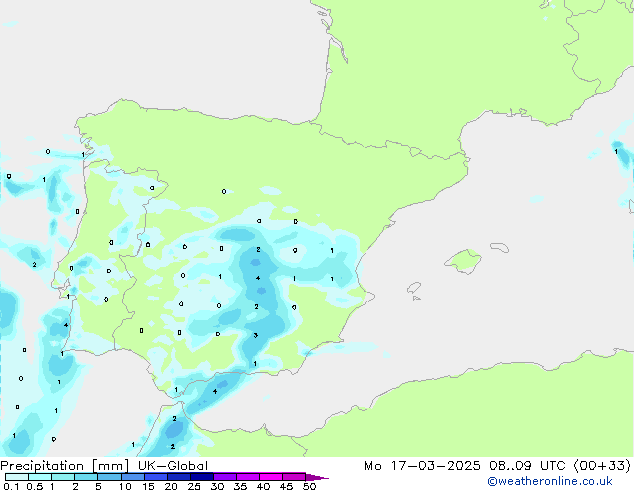
Task: Click the "(00+33)" forecast offset text
Action: [602, 466]
